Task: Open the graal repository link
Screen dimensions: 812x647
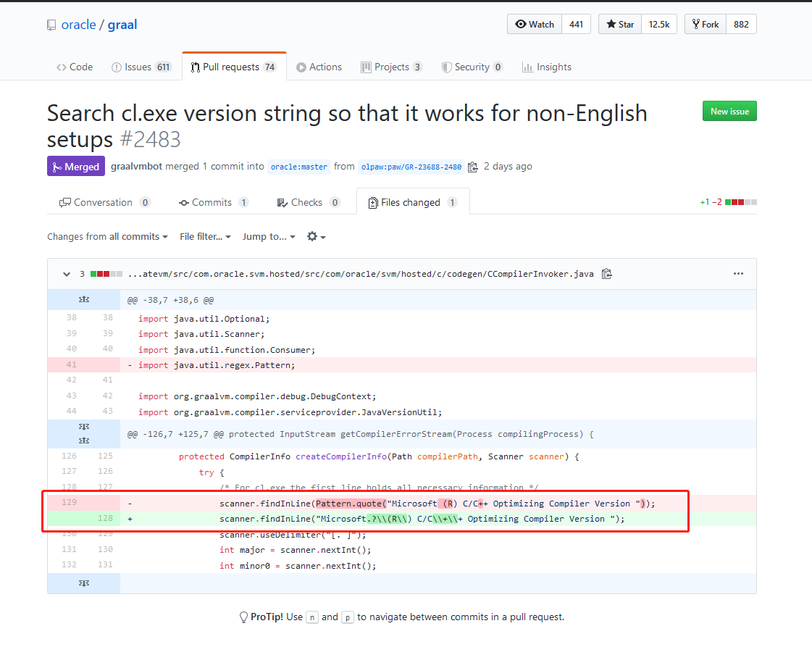Action: point(122,25)
